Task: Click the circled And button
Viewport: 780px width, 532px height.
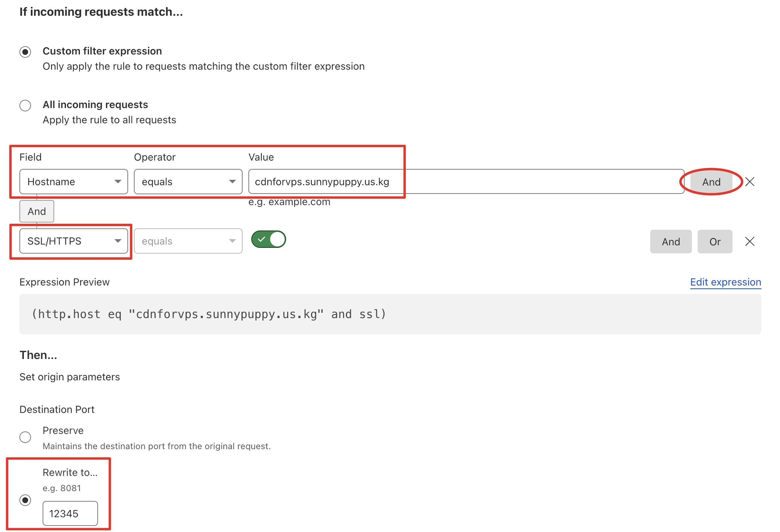Action: (710, 182)
